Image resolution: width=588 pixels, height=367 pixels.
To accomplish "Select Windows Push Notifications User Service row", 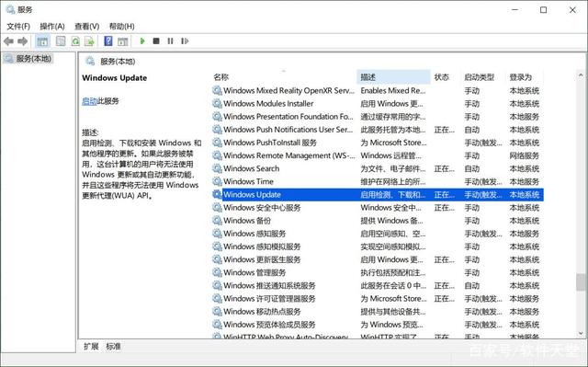I will [x=378, y=130].
